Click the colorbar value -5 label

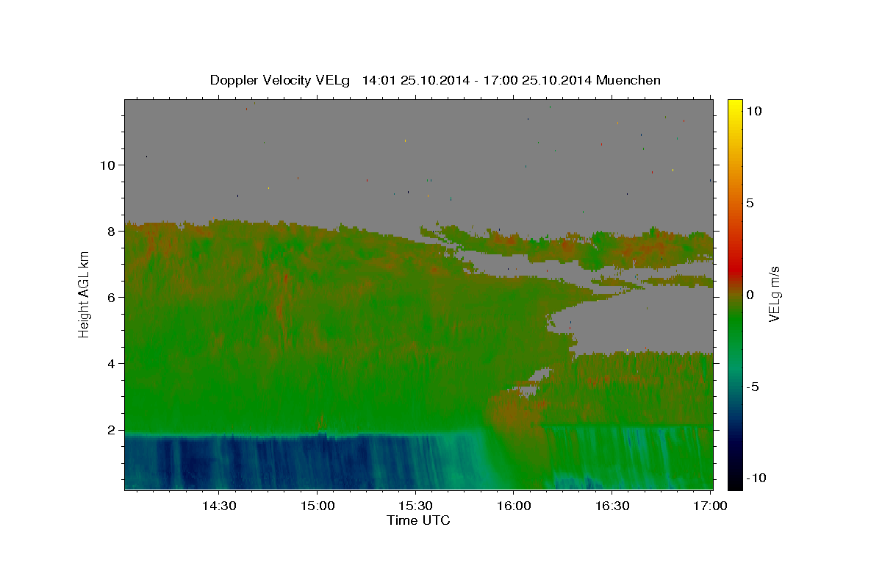[x=753, y=387]
